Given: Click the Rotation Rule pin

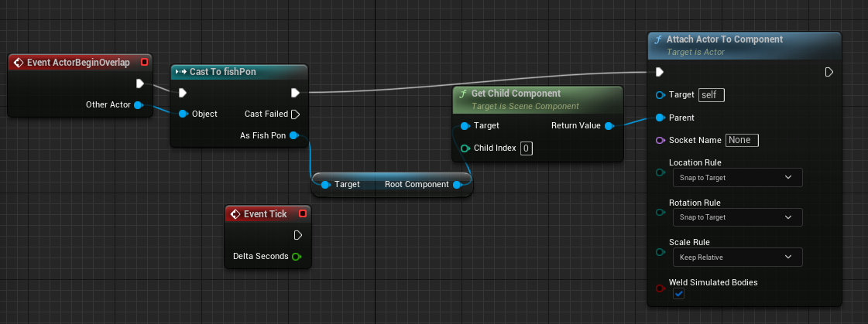Looking at the screenshot, I should click(x=660, y=213).
